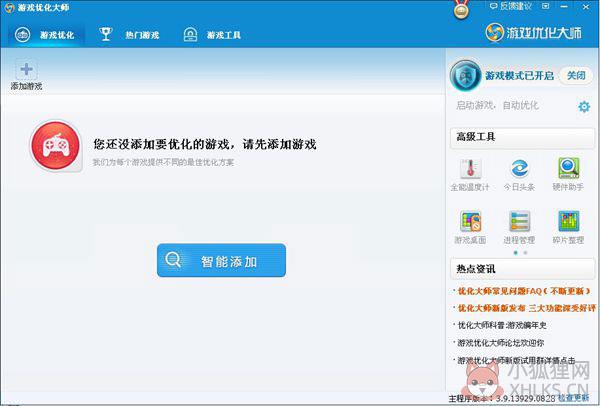Open 优化大师科普:游戏编年史 link
The image size is (600, 406).
pos(500,325)
